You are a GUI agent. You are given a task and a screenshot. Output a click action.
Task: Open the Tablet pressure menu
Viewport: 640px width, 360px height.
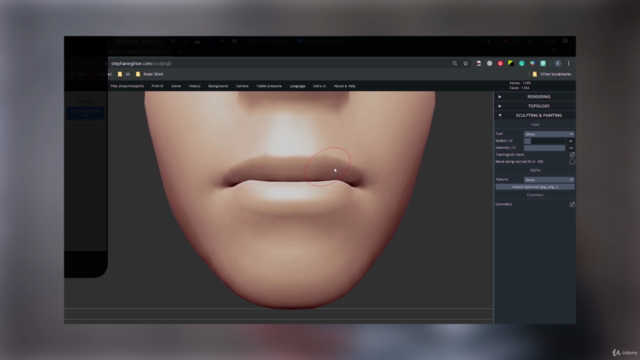(269, 86)
